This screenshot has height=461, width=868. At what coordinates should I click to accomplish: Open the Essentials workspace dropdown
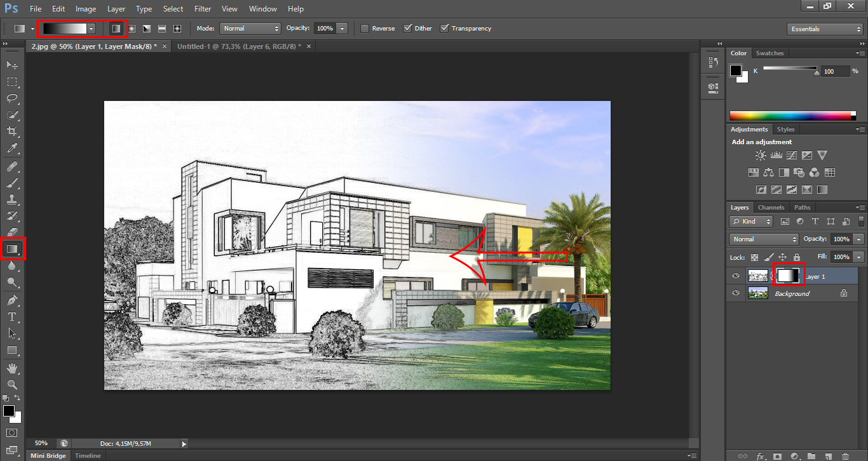(824, 29)
